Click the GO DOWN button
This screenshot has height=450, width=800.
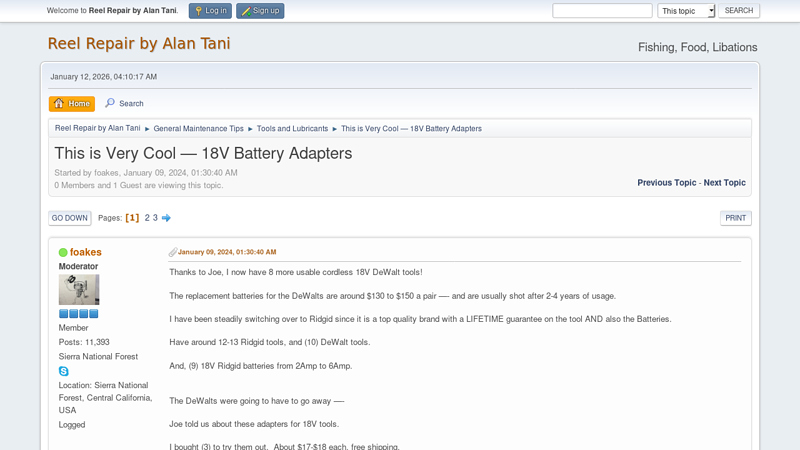(x=70, y=218)
